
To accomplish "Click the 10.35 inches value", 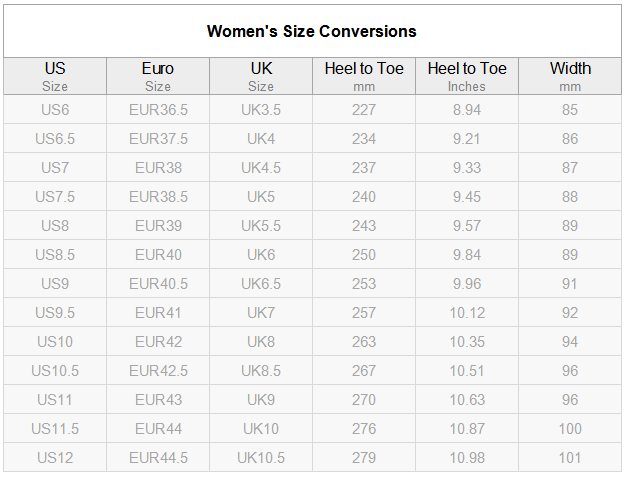I will [x=467, y=342].
